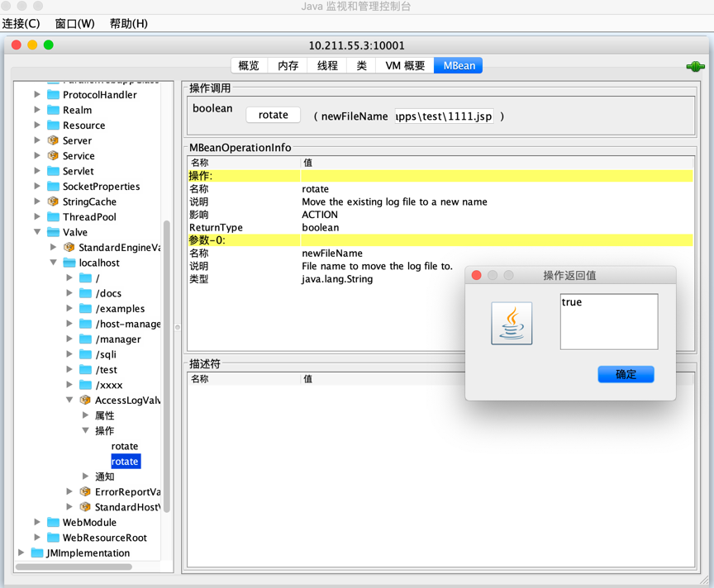The image size is (714, 588).
Task: Click the Java logo in result dialog
Action: pyautogui.click(x=512, y=322)
